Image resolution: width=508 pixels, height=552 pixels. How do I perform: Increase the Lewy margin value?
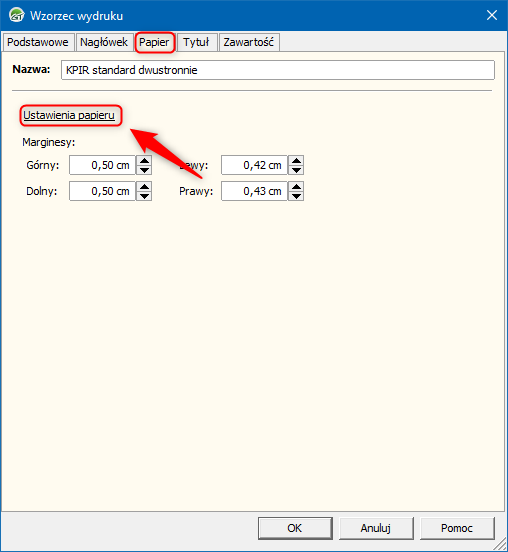pyautogui.click(x=296, y=161)
